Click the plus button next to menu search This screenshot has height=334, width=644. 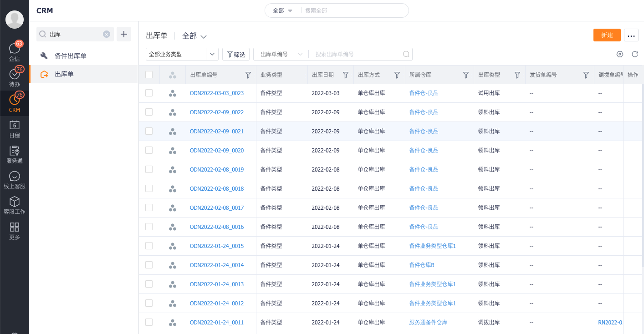[x=124, y=34]
